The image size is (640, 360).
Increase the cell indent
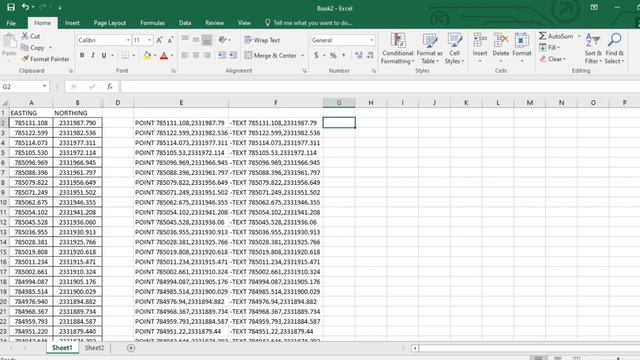coord(233,55)
